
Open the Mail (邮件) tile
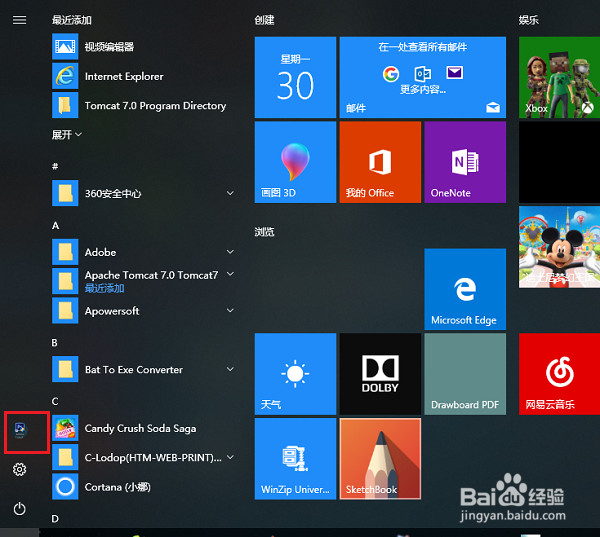423,77
